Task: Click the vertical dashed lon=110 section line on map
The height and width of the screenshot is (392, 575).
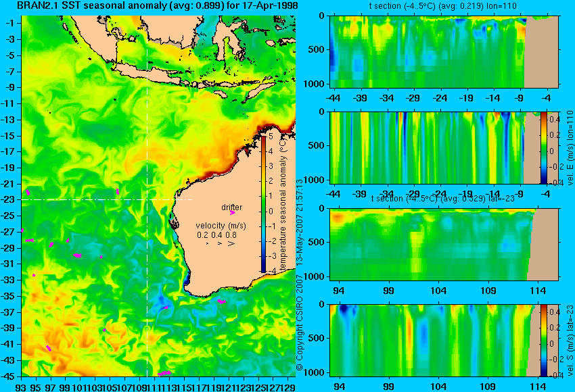Action: [147, 196]
